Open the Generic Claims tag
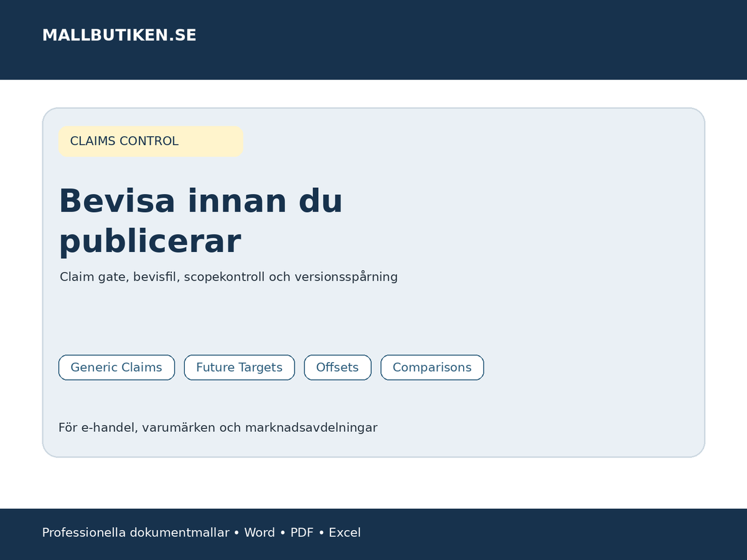The image size is (747, 560). coord(116,367)
